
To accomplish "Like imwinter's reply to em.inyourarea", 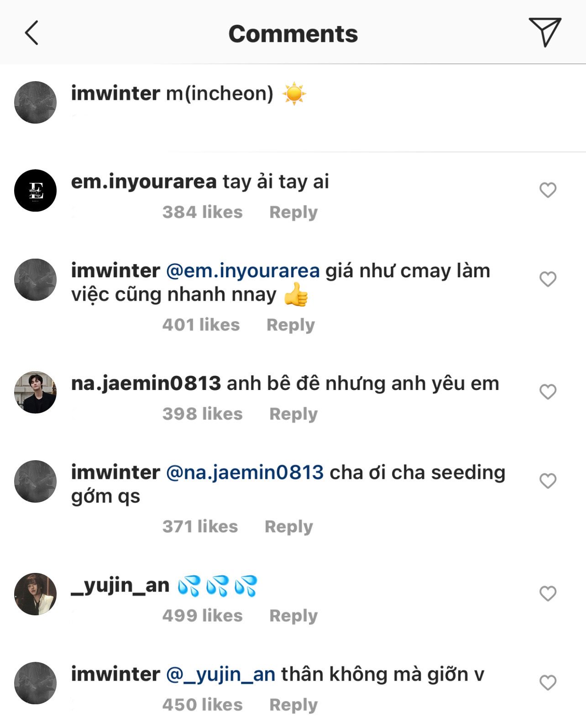I will (548, 279).
